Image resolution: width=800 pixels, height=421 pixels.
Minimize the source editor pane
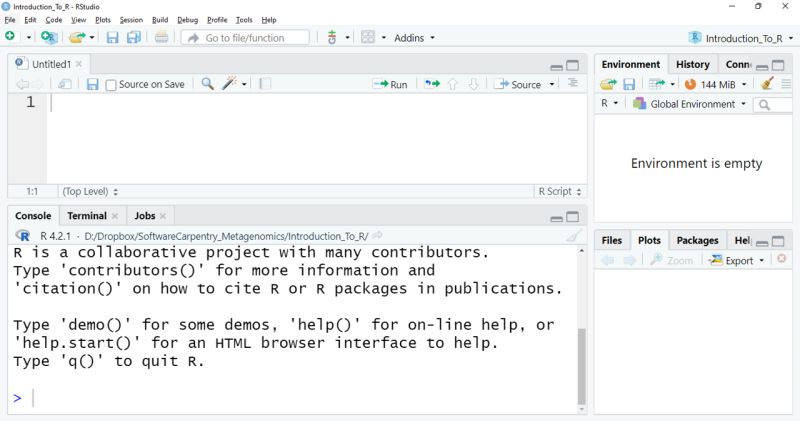(x=556, y=66)
